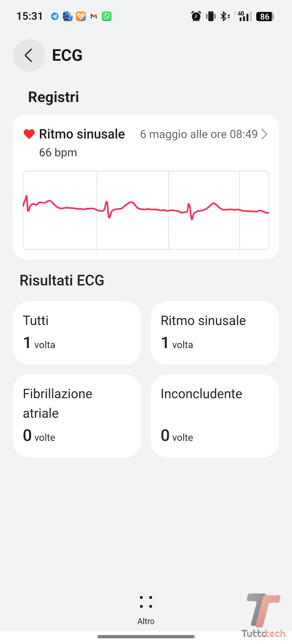Tap the back arrow button
The image size is (292, 644).
click(29, 55)
